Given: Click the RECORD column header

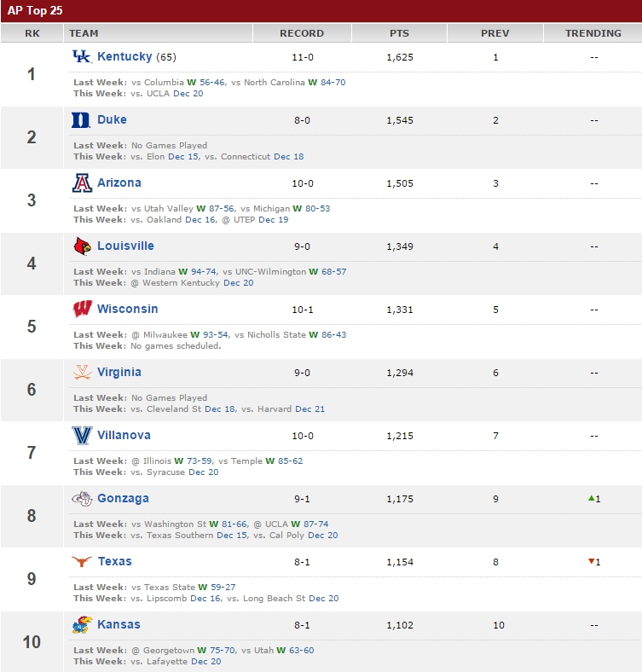Looking at the screenshot, I should tap(302, 33).
